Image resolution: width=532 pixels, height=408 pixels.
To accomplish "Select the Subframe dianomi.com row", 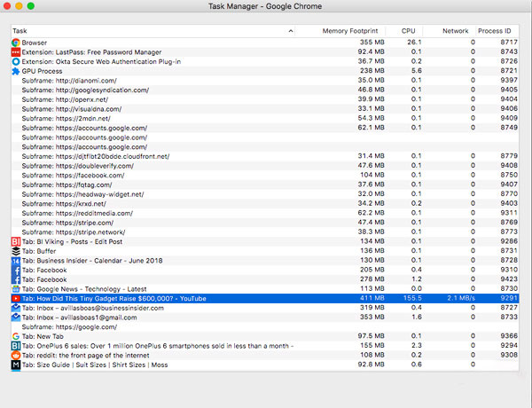I will coord(264,81).
